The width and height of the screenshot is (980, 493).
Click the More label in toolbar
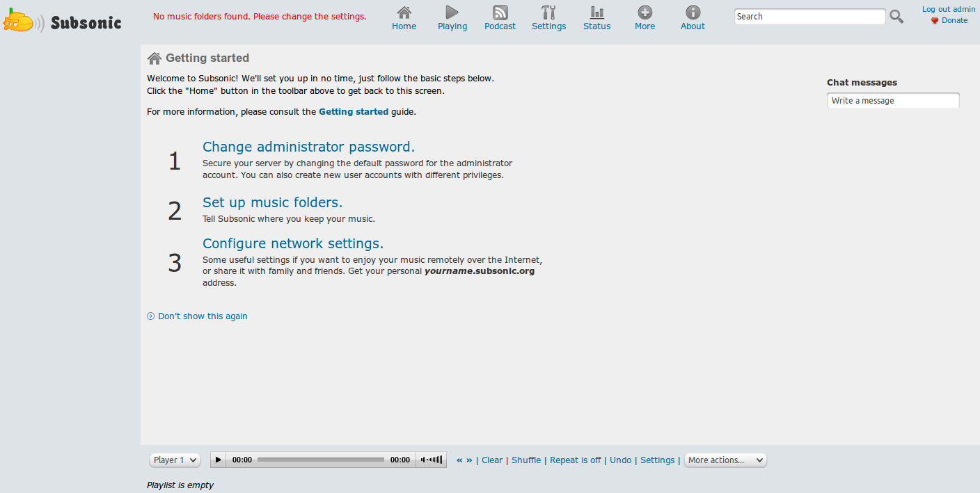645,26
